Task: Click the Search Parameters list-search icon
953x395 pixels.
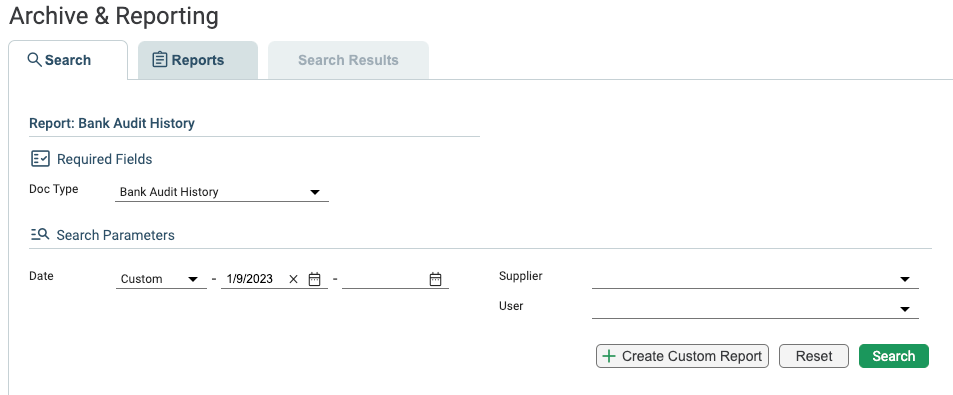Action: 40,235
